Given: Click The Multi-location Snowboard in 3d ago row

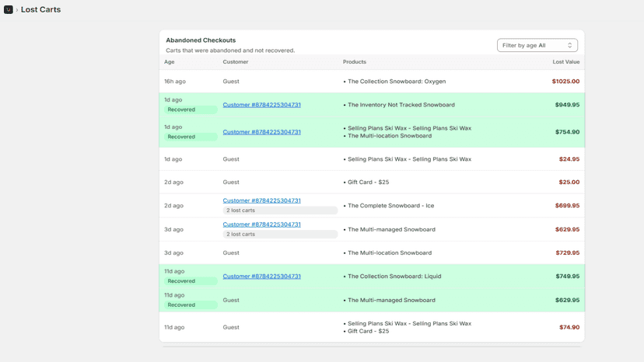Looking at the screenshot, I should click(x=390, y=252).
